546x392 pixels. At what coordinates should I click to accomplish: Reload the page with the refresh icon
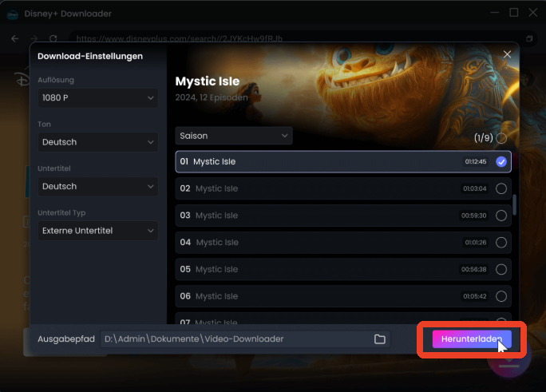point(53,38)
